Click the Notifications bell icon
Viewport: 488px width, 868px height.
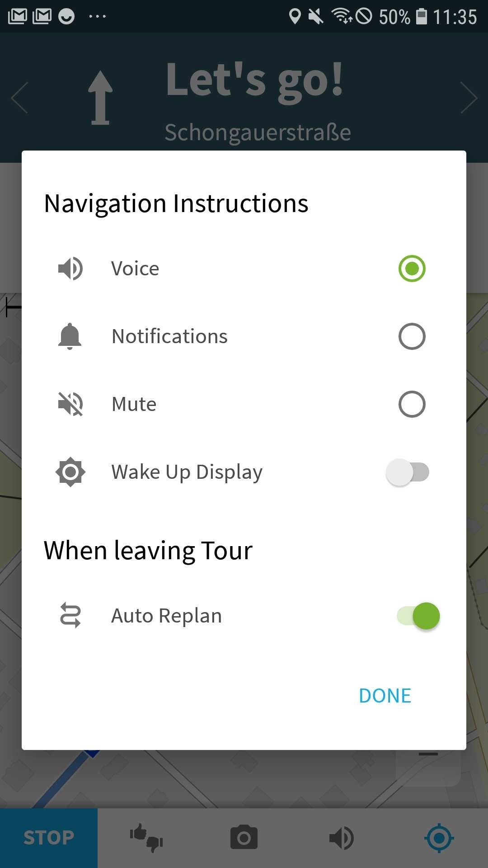(70, 336)
